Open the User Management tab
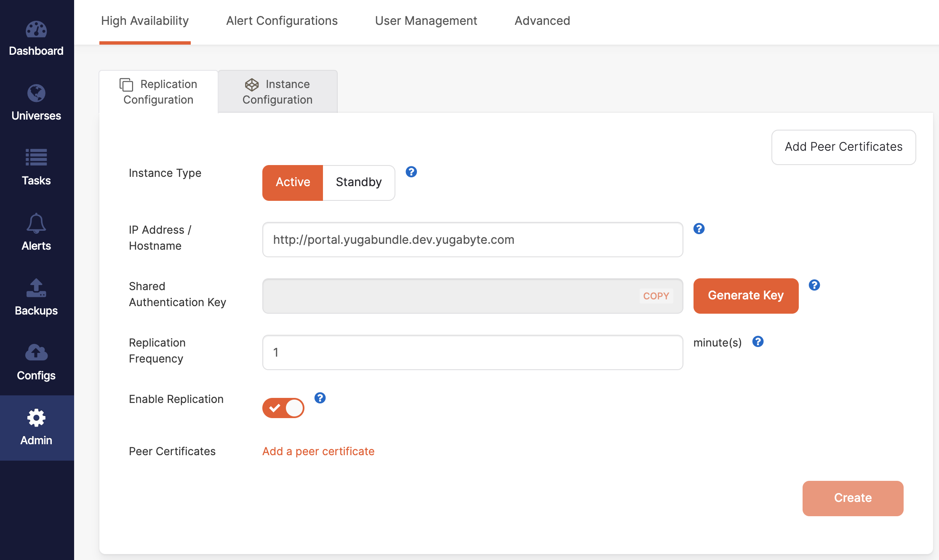This screenshot has width=939, height=560. (426, 21)
